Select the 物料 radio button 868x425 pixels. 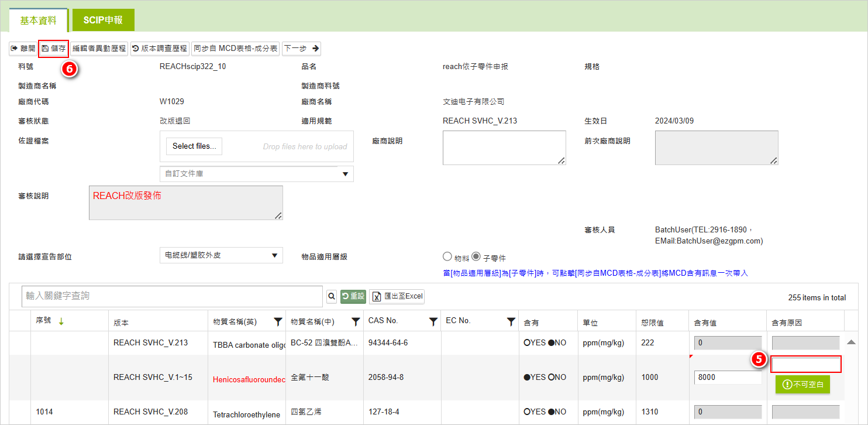pos(447,256)
